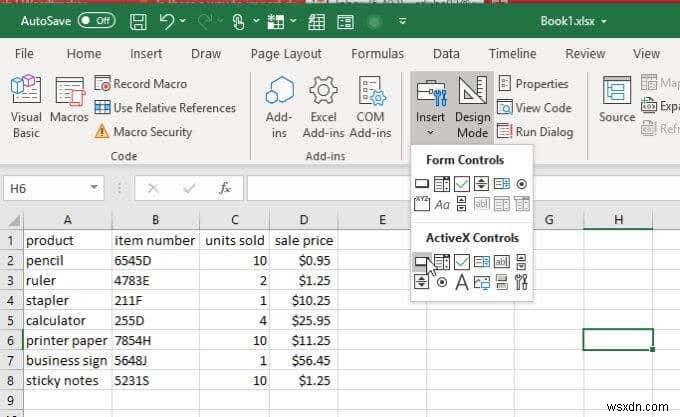Expand Undo history dropdown arrow
680x417 pixels.
click(x=183, y=20)
